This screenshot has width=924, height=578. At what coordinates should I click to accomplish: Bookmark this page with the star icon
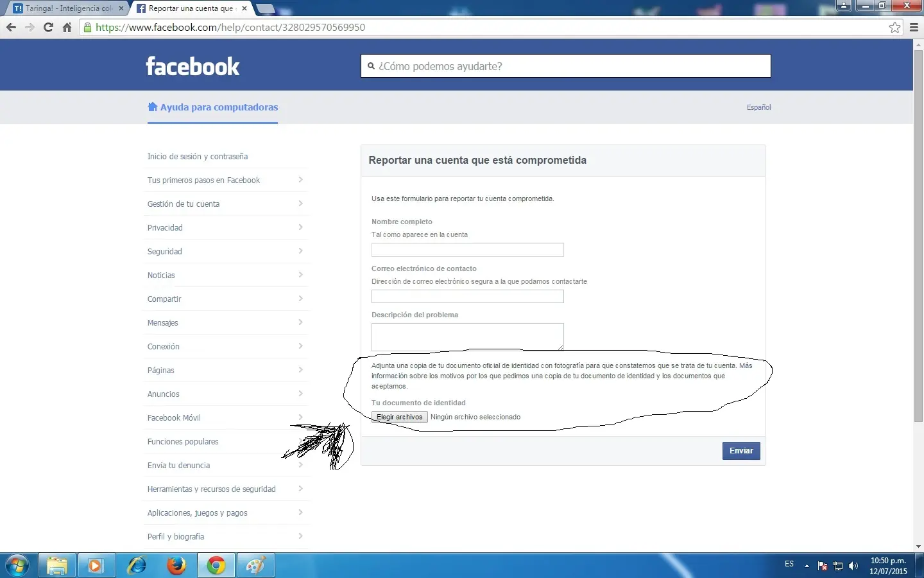coord(894,28)
